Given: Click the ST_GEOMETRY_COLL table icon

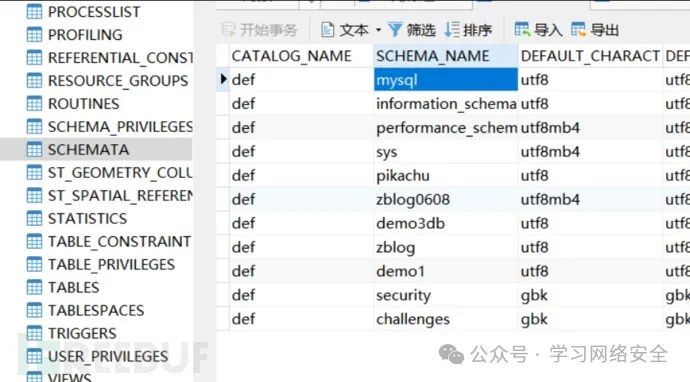Looking at the screenshot, I should point(34,173).
